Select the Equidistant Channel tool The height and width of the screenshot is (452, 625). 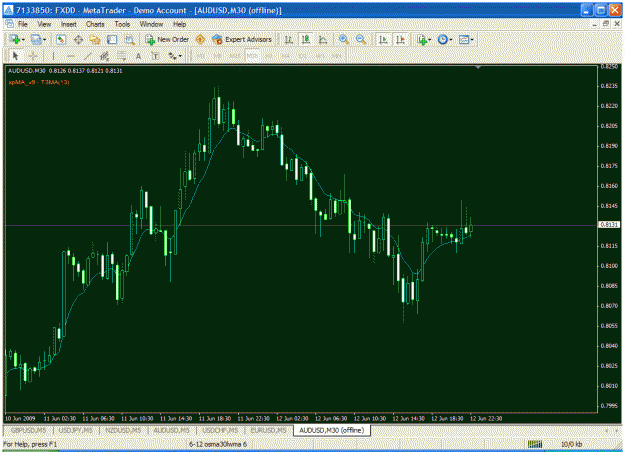pos(104,56)
